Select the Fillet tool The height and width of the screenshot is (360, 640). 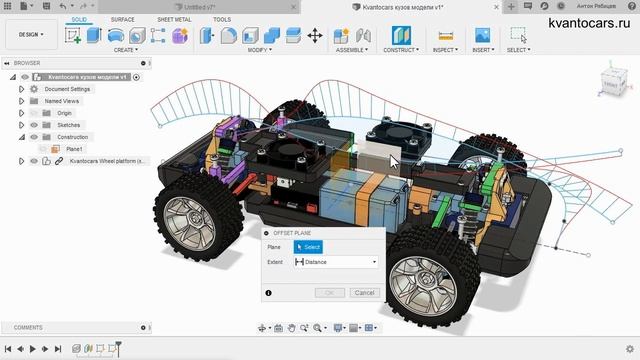point(229,36)
